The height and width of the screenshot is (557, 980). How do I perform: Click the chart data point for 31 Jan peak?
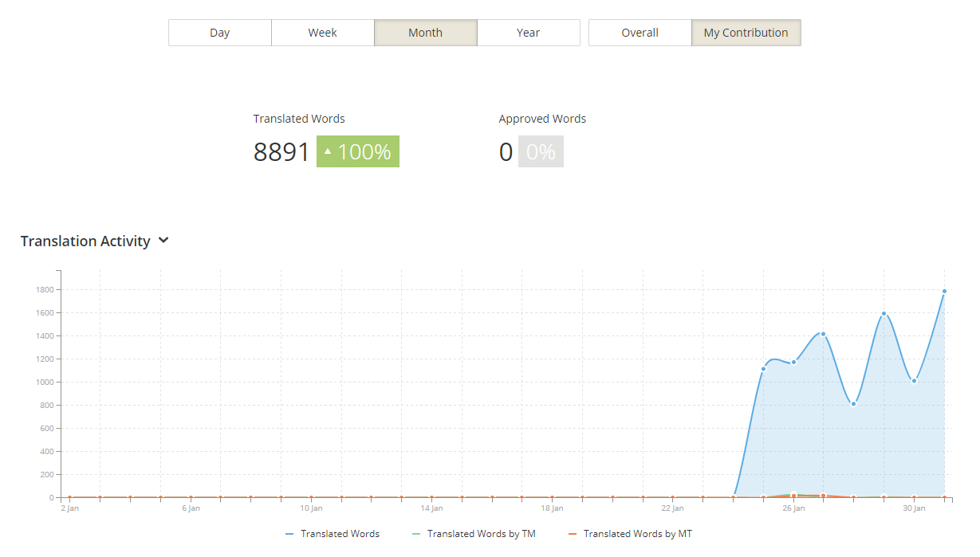(x=944, y=291)
